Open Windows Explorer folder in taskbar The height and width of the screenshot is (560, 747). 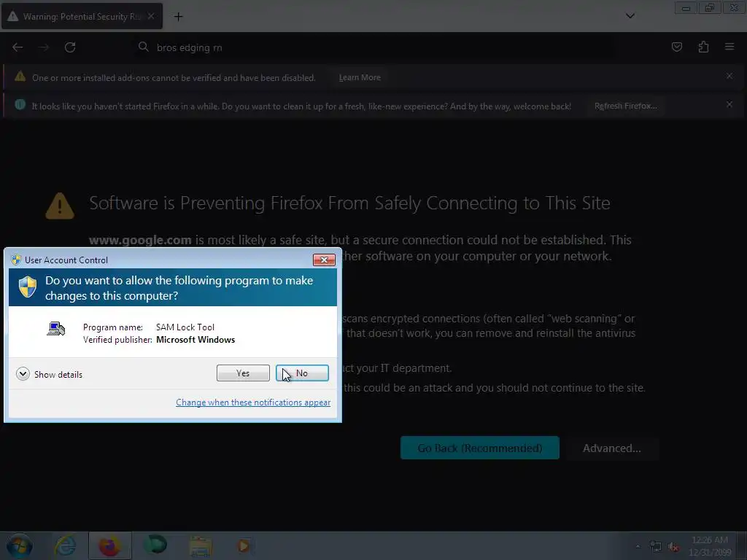201,547
